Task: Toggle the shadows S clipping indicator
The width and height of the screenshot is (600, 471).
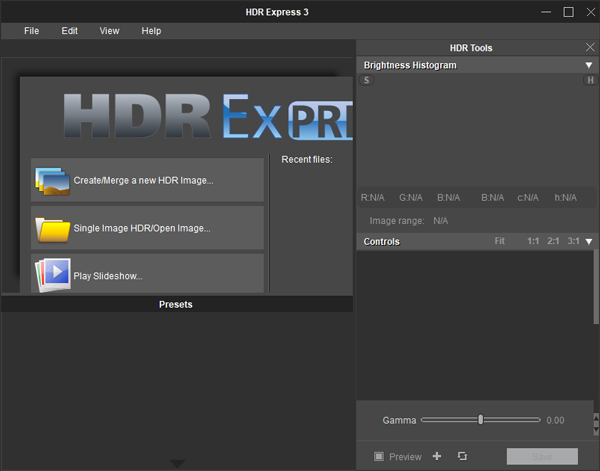Action: coord(367,80)
